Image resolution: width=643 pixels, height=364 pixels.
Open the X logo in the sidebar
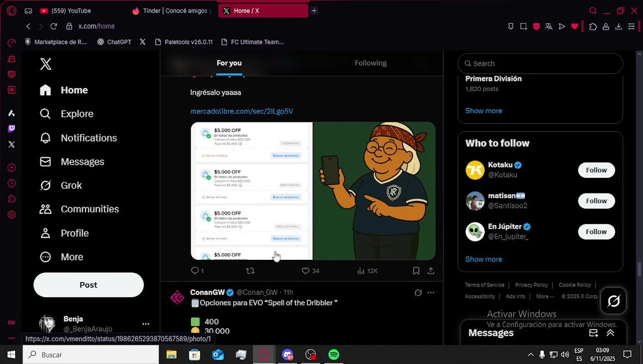click(45, 64)
